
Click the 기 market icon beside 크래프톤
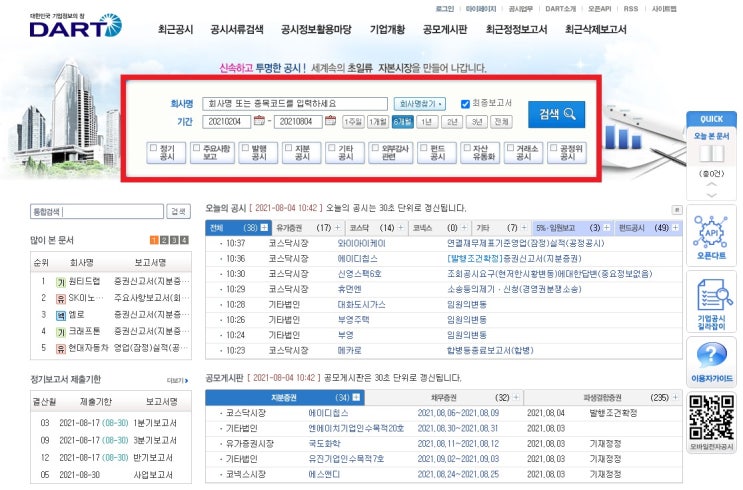point(60,332)
